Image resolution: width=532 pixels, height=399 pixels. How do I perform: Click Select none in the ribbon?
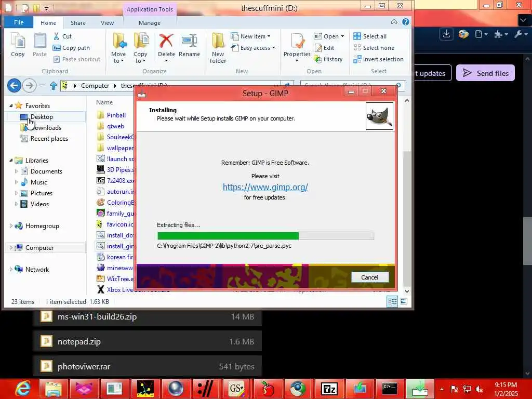point(374,48)
